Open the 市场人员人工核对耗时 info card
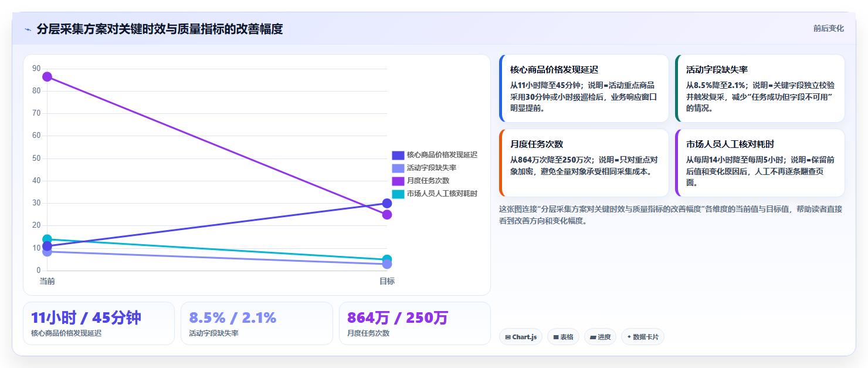The image size is (868, 368). coord(760,163)
